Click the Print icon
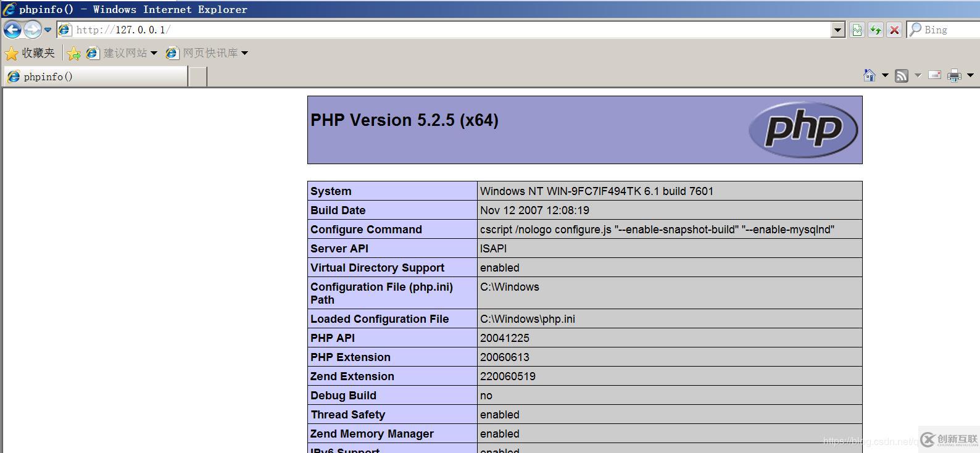The width and height of the screenshot is (980, 453). click(954, 75)
